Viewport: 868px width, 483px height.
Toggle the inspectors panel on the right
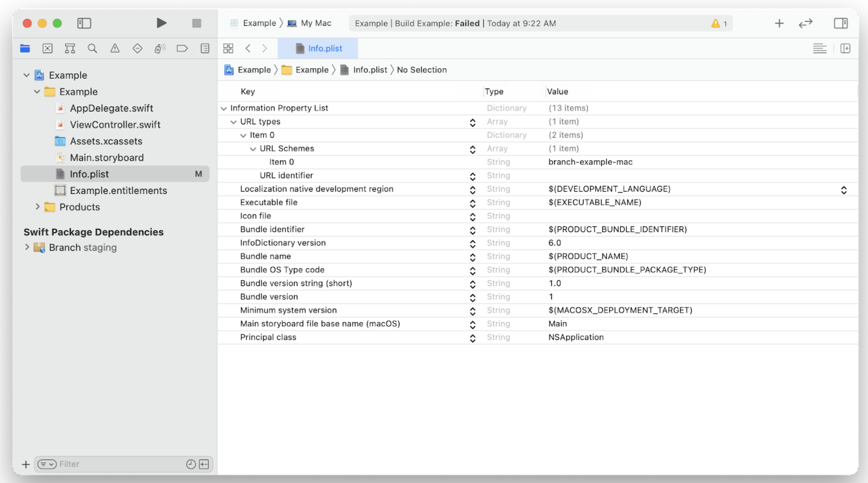(841, 23)
